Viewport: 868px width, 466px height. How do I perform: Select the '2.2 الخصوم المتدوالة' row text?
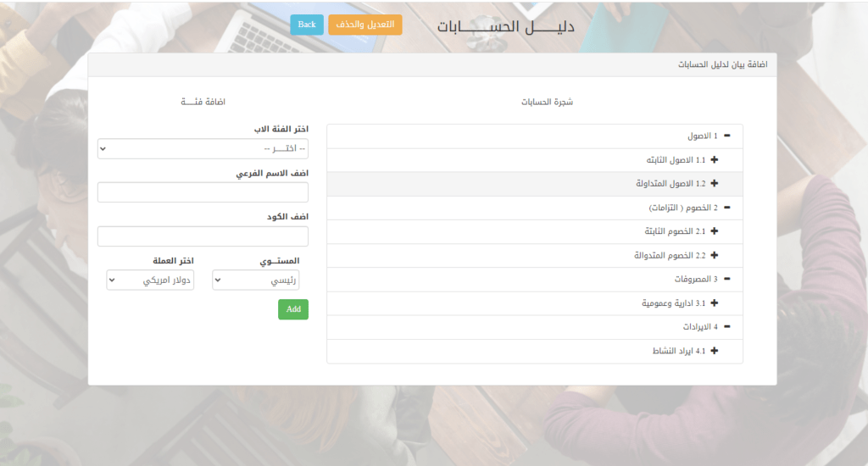[670, 255]
